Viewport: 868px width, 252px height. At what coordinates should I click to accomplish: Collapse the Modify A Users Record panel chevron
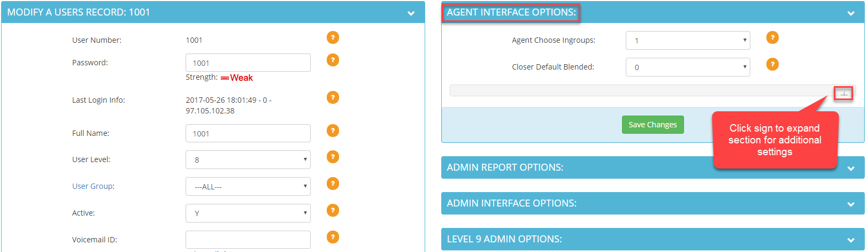411,13
